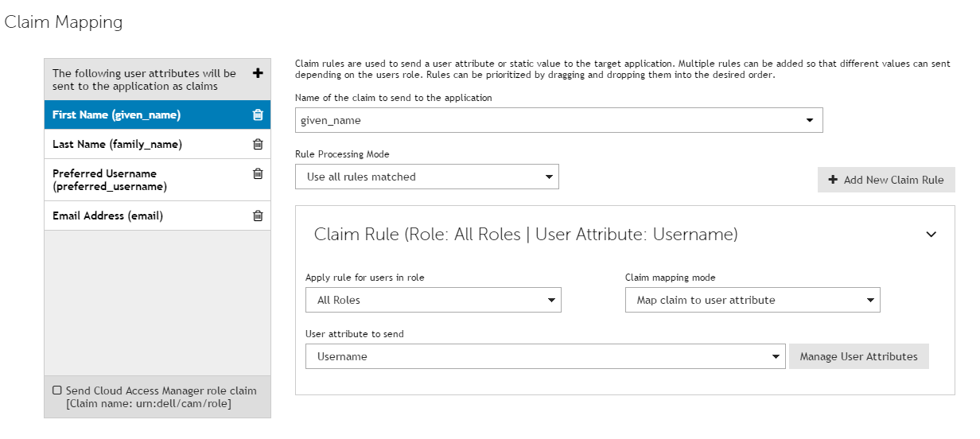Click the plus icon to add a claim
This screenshot has height=439, width=980.
click(x=257, y=73)
